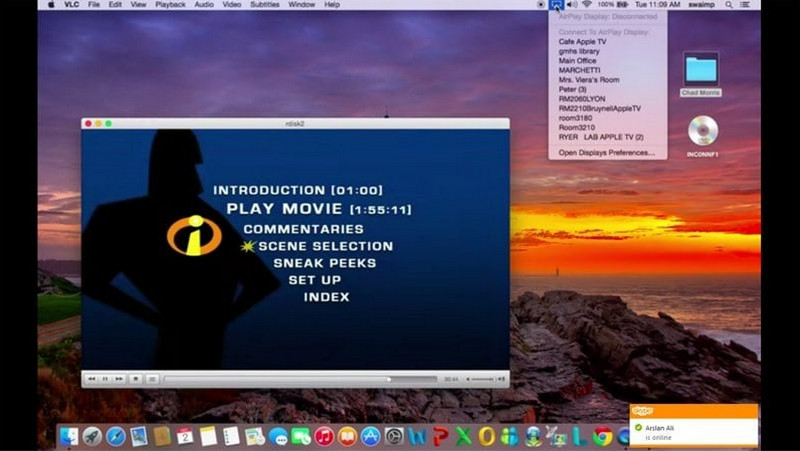Viewport: 800px width, 451px height.
Task: Open Safari from the Dock
Action: [116, 437]
